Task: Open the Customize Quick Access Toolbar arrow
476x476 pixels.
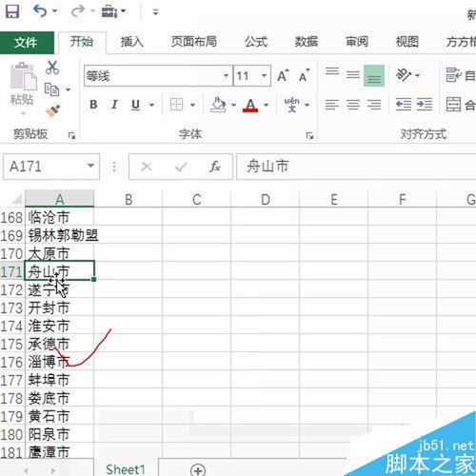Action: 155,12
